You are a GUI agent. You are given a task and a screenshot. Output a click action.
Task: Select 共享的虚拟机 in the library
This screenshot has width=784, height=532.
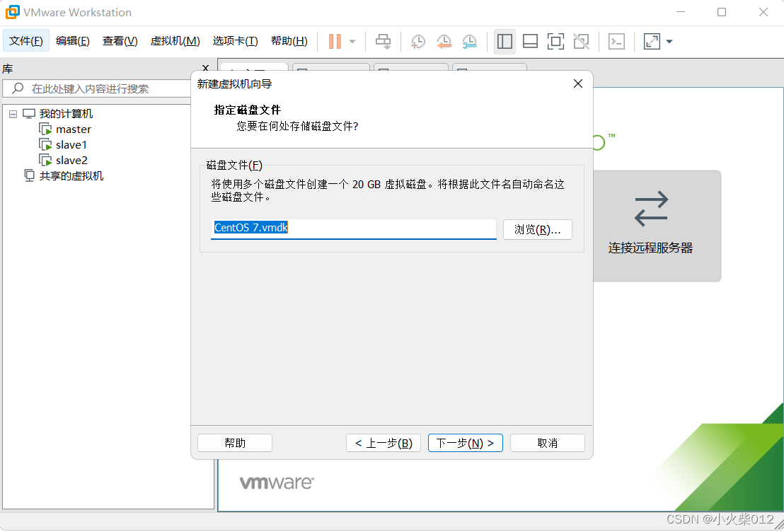pyautogui.click(x=71, y=175)
